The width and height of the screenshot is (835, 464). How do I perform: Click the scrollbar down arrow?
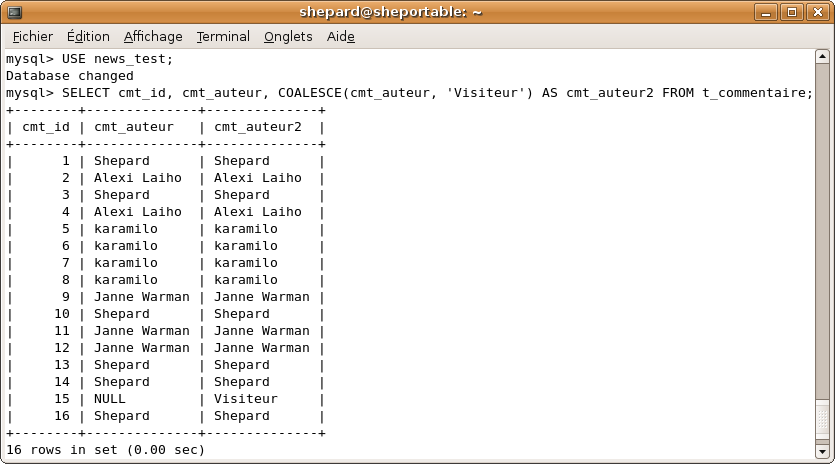pos(823,451)
